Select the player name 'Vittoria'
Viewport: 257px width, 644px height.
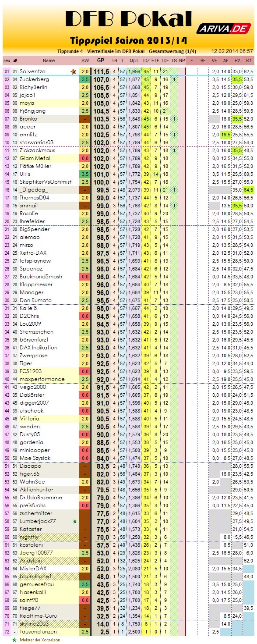(x=30, y=419)
